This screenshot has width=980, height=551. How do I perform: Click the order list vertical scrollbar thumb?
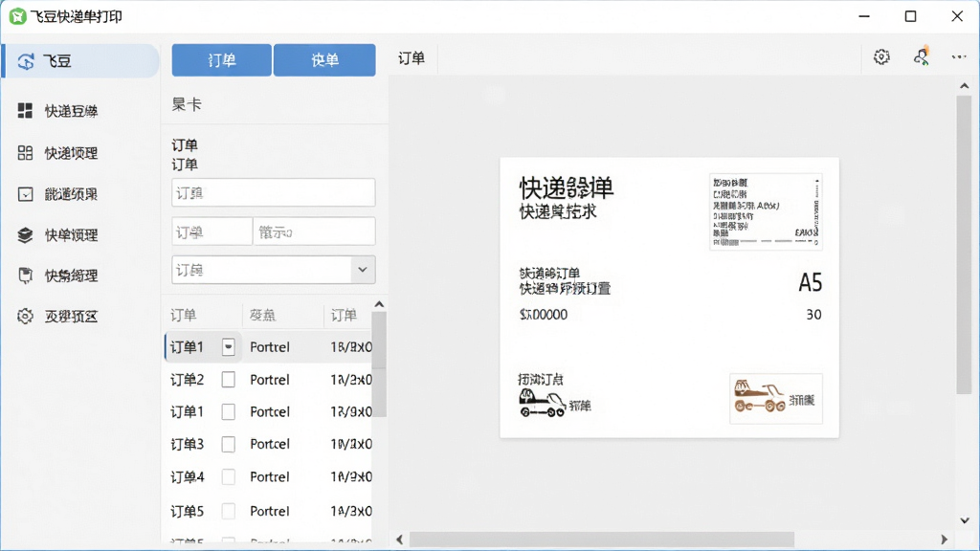tap(379, 364)
